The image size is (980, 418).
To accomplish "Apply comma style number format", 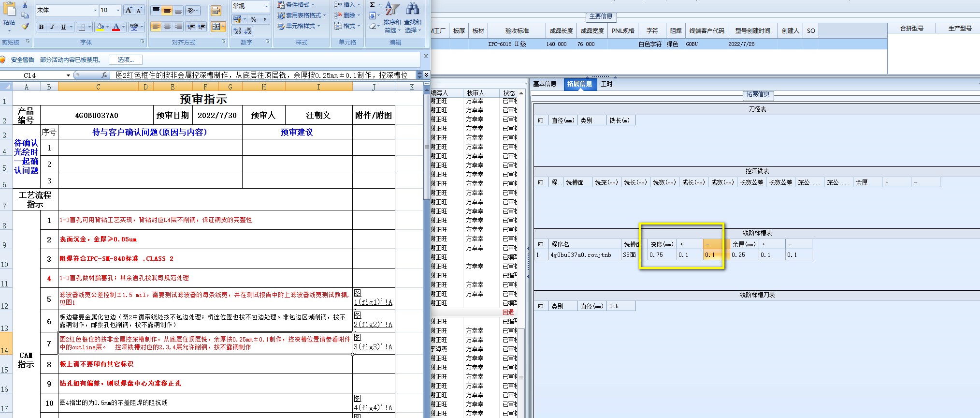I will [x=264, y=19].
